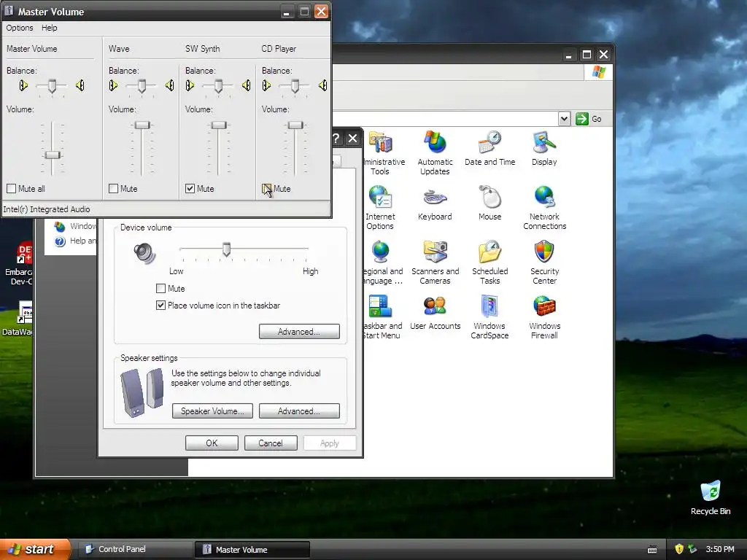Uncheck the SW Synth Mute checkbox

tap(190, 189)
